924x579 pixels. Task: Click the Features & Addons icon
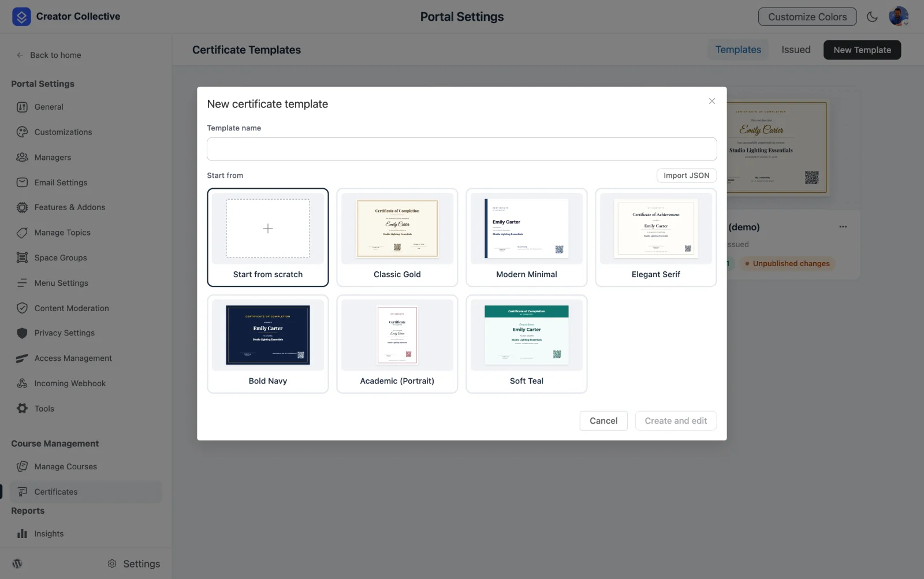pyautogui.click(x=22, y=207)
